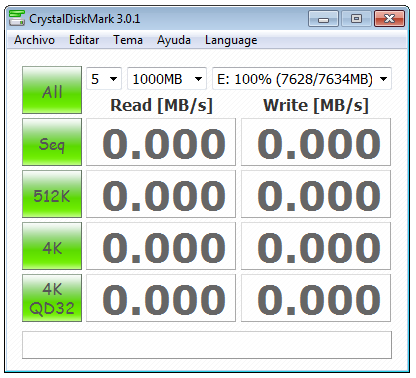Open the Editar menu
Viewport: 416px width, 378px height.
click(84, 40)
